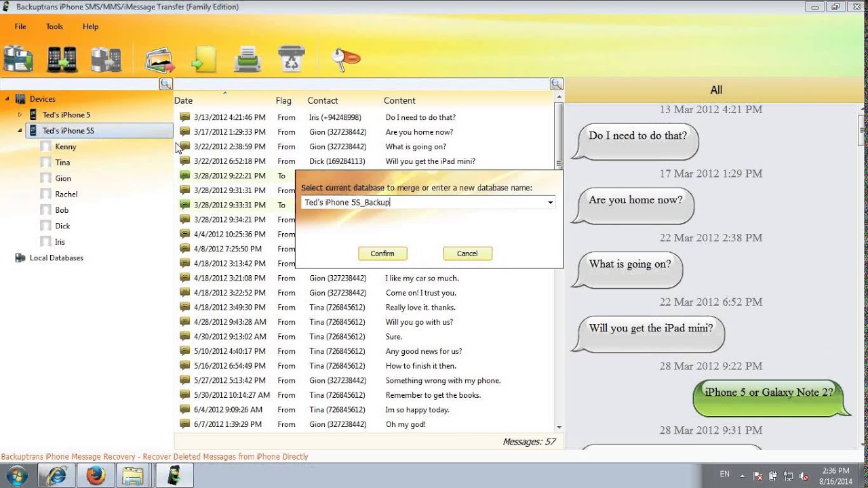Select the 'Remember to get the books.' row
The image size is (868, 488).
coord(364,395)
